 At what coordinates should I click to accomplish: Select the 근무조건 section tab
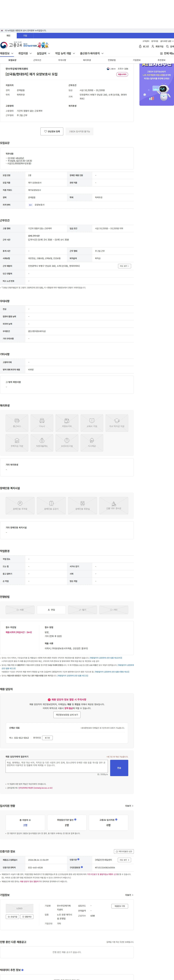[x=37, y=60]
